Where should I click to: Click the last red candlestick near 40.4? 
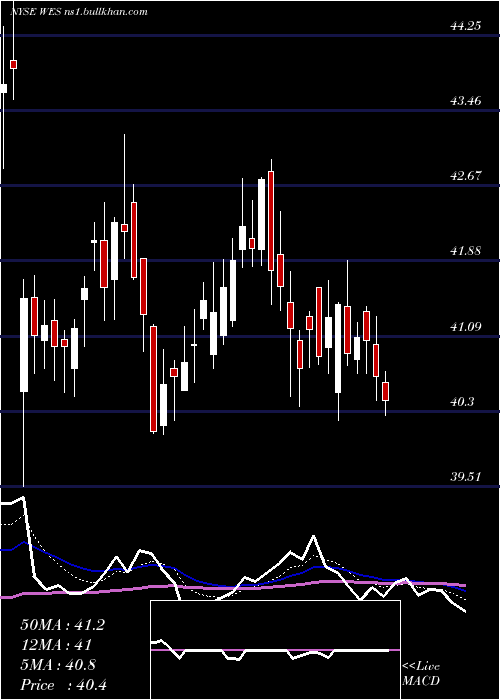(x=386, y=392)
